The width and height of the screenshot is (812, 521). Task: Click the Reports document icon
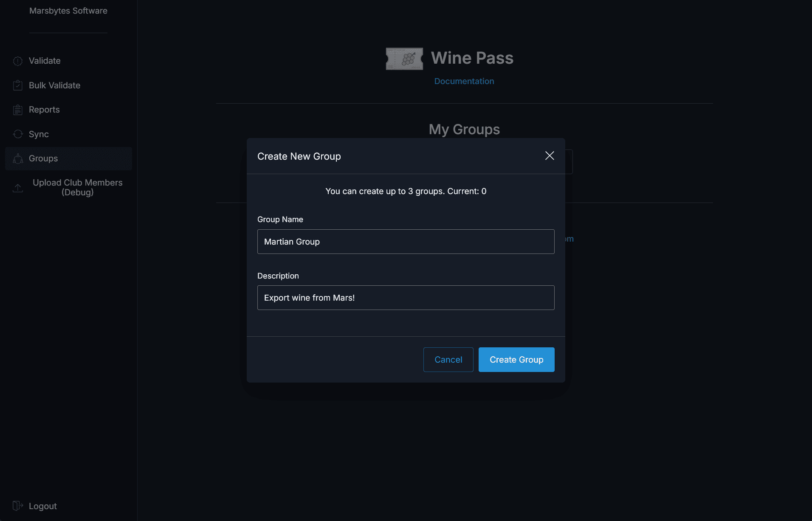[18, 110]
